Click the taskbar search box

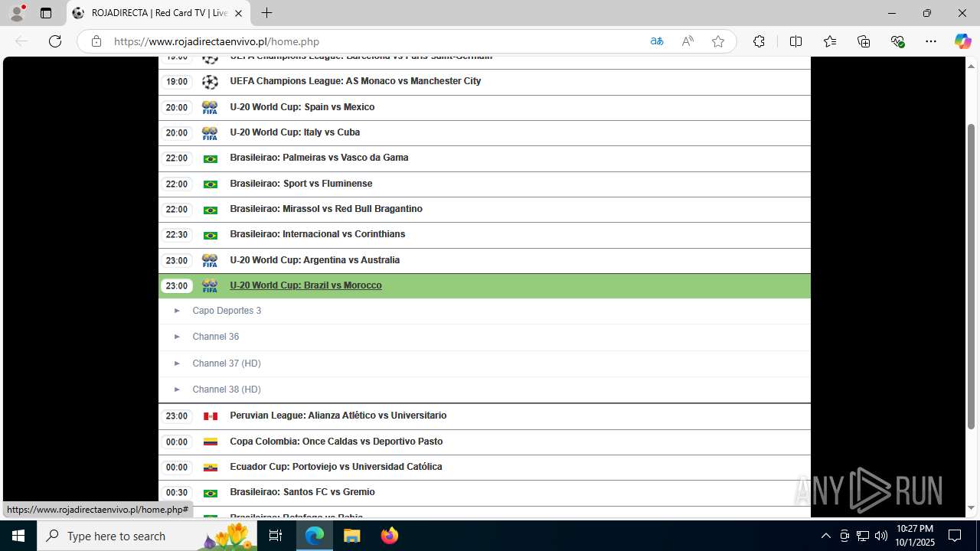(x=145, y=536)
